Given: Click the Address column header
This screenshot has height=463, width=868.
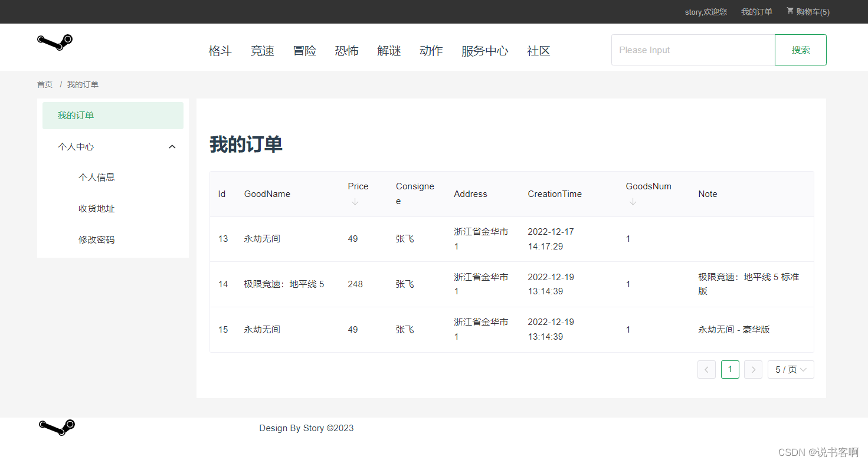Looking at the screenshot, I should coord(470,194).
